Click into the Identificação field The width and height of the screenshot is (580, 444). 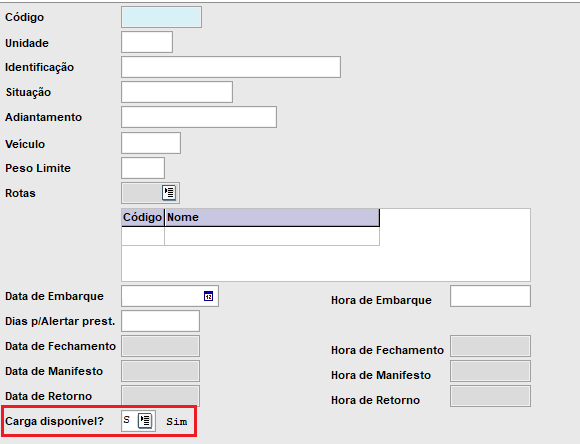click(x=231, y=67)
